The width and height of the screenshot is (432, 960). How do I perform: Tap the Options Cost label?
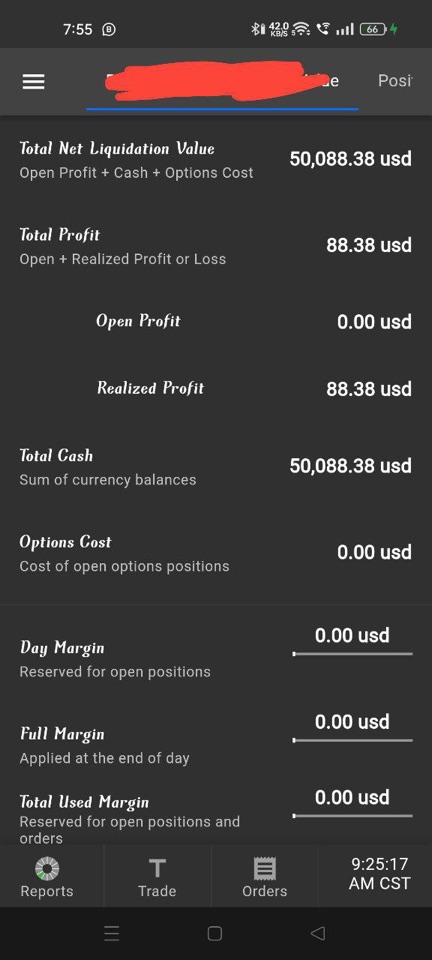(x=65, y=542)
